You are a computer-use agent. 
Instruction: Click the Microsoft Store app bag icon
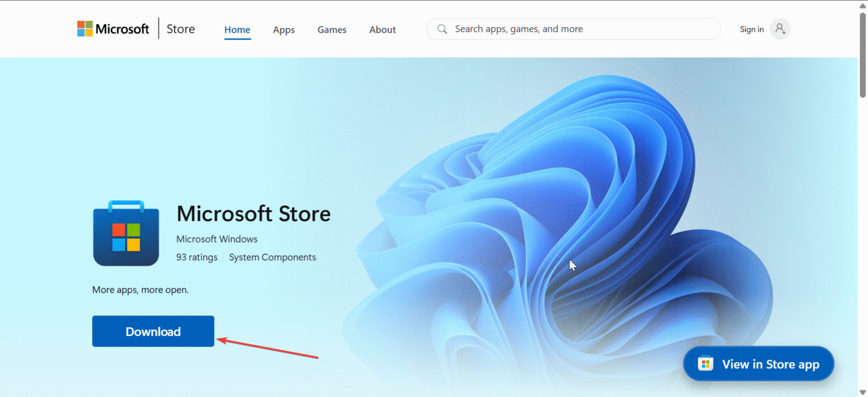pos(126,232)
